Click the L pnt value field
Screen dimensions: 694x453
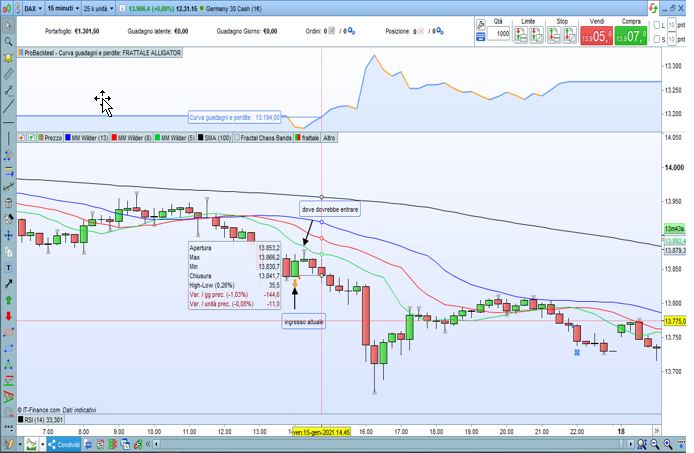point(671,25)
